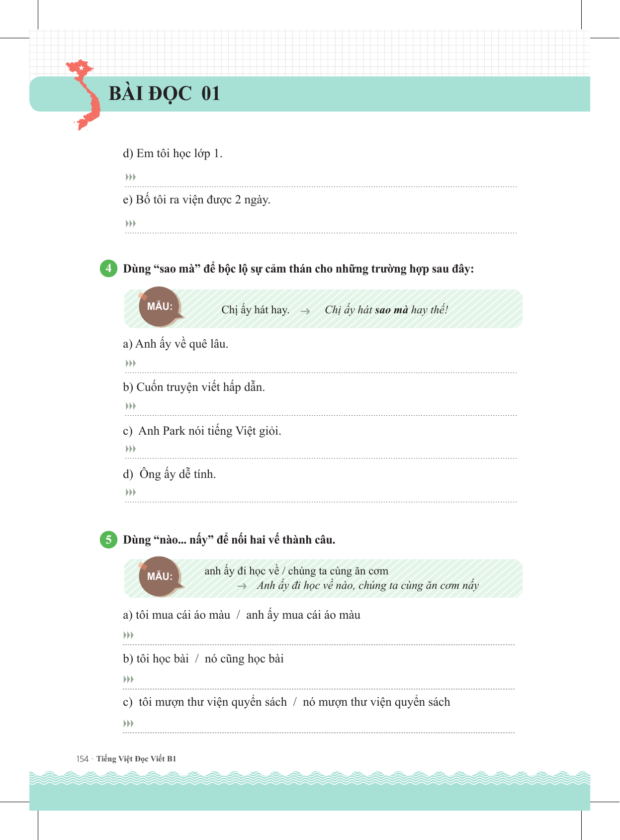Click the arrow after "Chị ấy hát hay."

pos(305,311)
